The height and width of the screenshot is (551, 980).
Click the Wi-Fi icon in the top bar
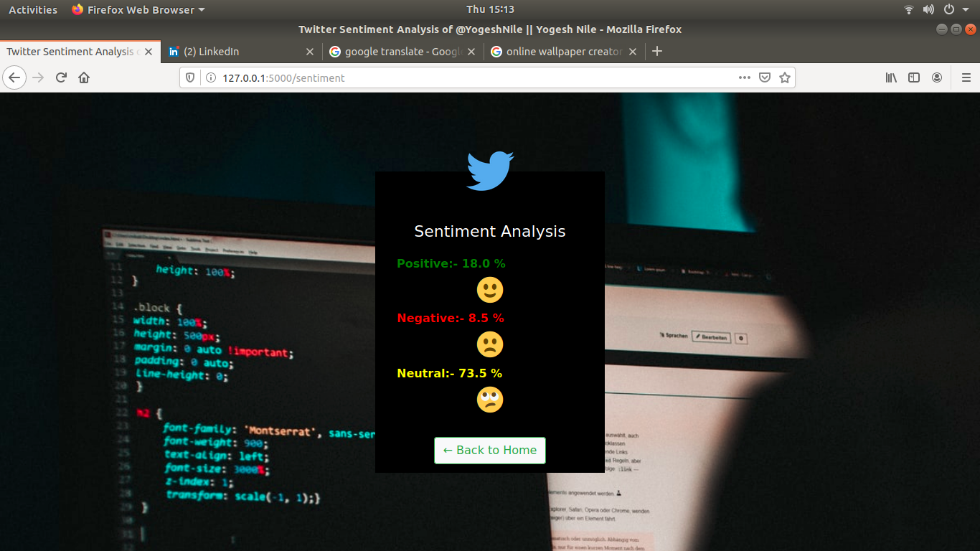pyautogui.click(x=909, y=9)
